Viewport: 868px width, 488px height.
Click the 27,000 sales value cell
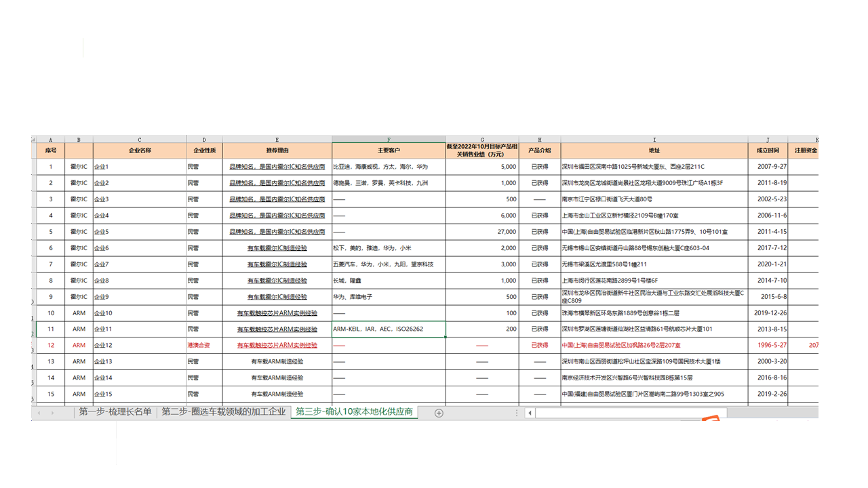click(x=482, y=232)
